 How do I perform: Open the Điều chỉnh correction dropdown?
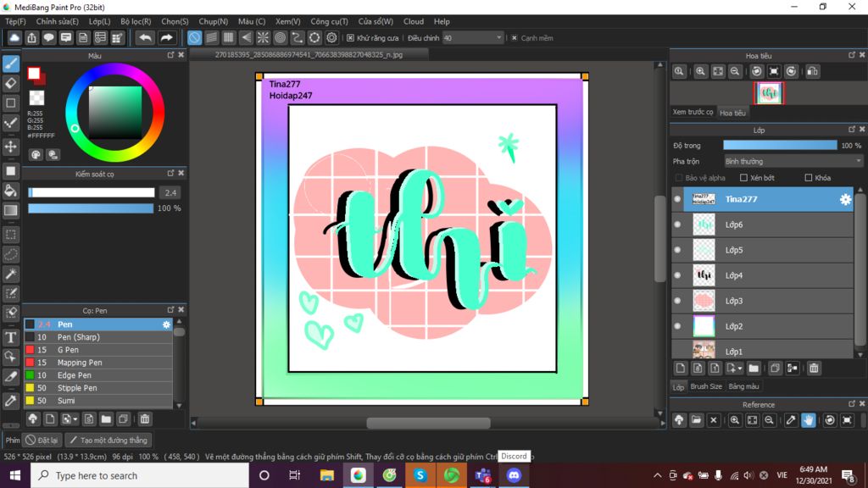tap(473, 38)
